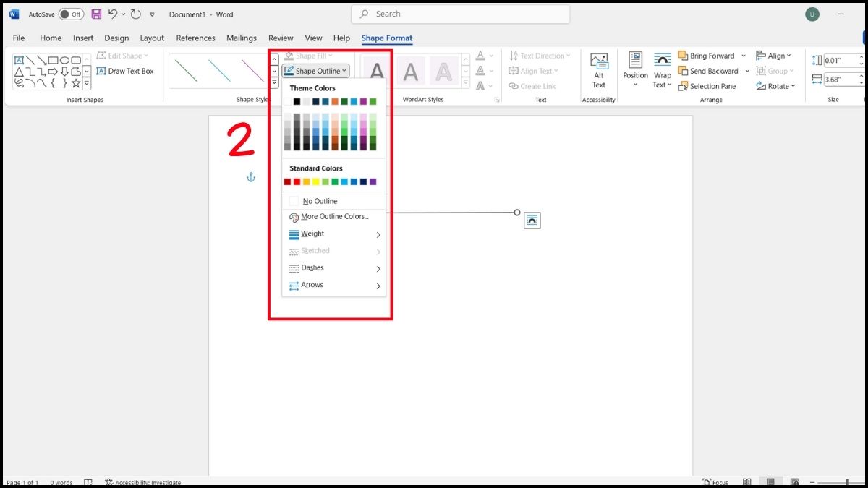Switch to the Layout tab

click(x=152, y=38)
